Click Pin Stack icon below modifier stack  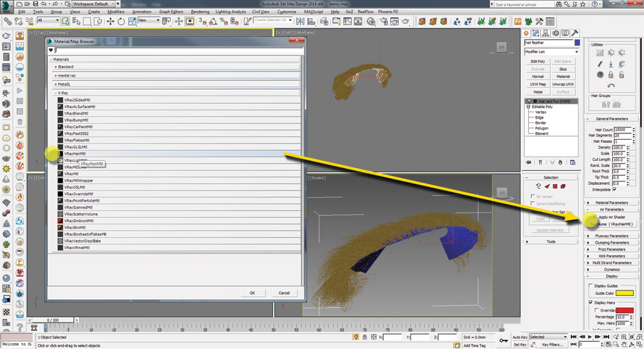coord(528,163)
